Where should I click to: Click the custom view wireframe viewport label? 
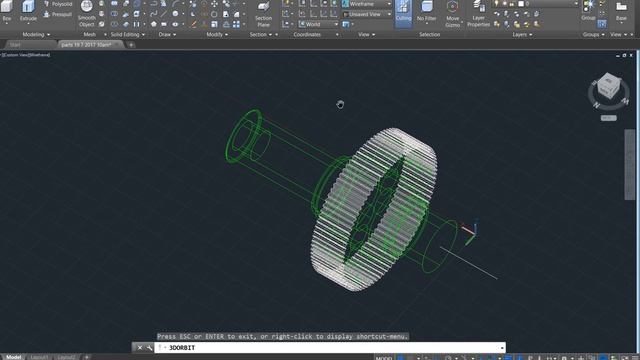coord(25,55)
